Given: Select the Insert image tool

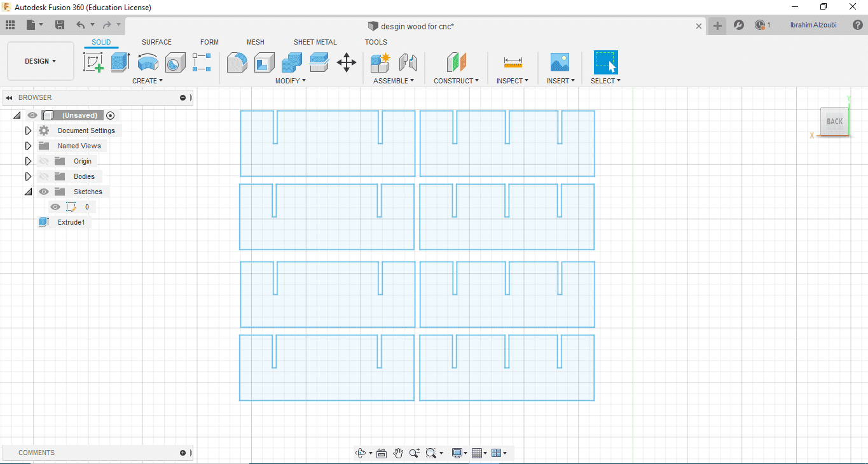Looking at the screenshot, I should tap(560, 62).
